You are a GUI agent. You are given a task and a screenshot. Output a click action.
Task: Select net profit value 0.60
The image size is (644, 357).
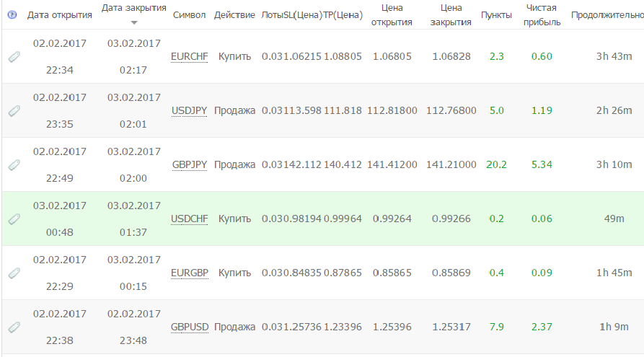click(x=542, y=57)
